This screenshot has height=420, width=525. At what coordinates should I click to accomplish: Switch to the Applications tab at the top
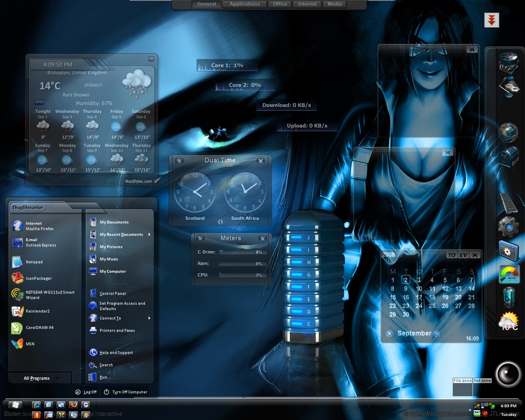tap(245, 4)
